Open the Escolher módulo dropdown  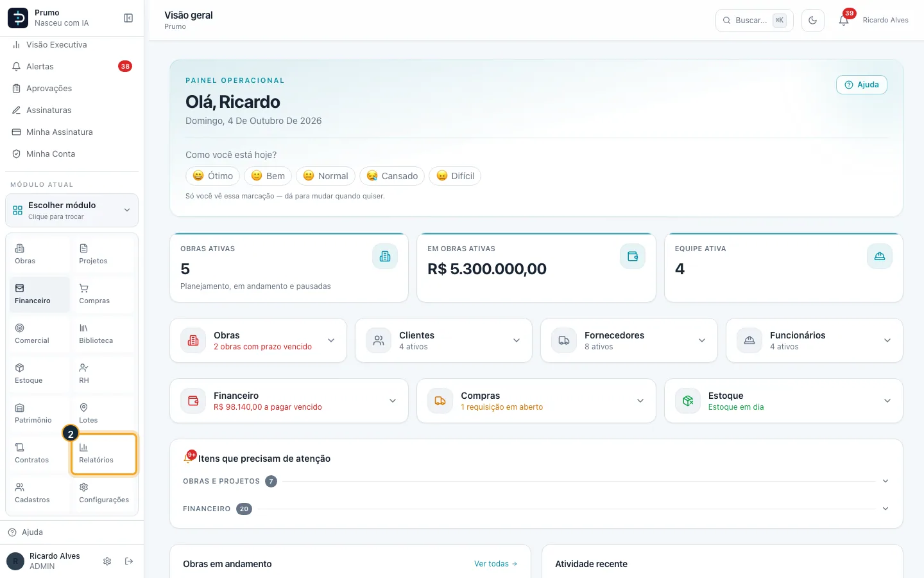click(x=72, y=210)
